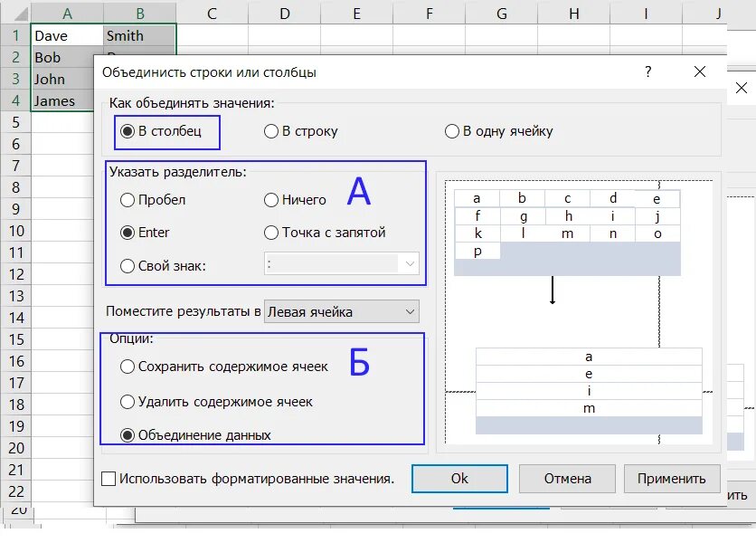Select cell containing 'Dave'
Image resolution: width=756 pixels, height=543 pixels.
coord(67,35)
